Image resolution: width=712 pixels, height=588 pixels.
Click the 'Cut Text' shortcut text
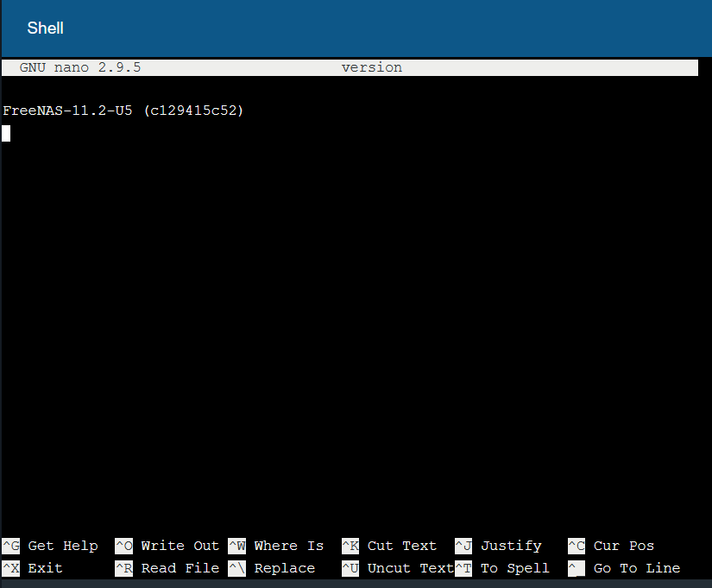pos(402,546)
